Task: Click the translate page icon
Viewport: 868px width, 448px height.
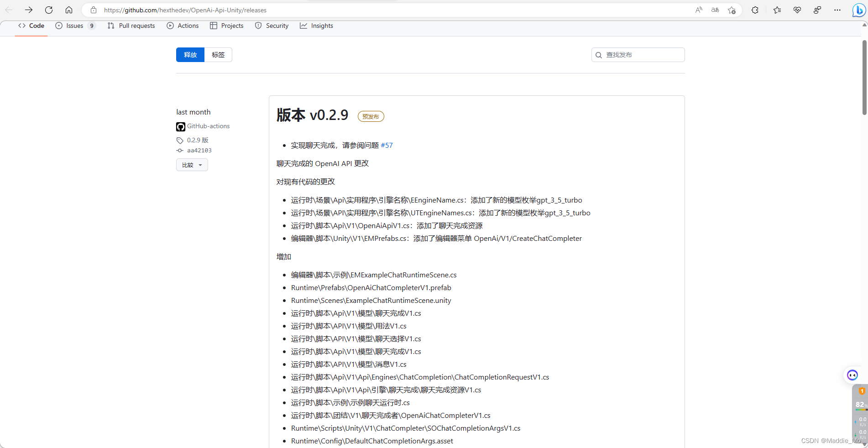Action: tap(715, 10)
